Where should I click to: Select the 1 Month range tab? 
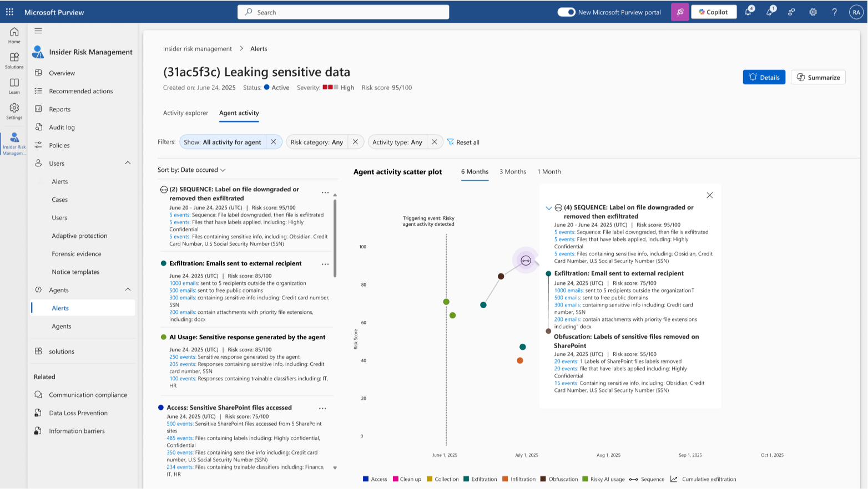[x=549, y=172]
